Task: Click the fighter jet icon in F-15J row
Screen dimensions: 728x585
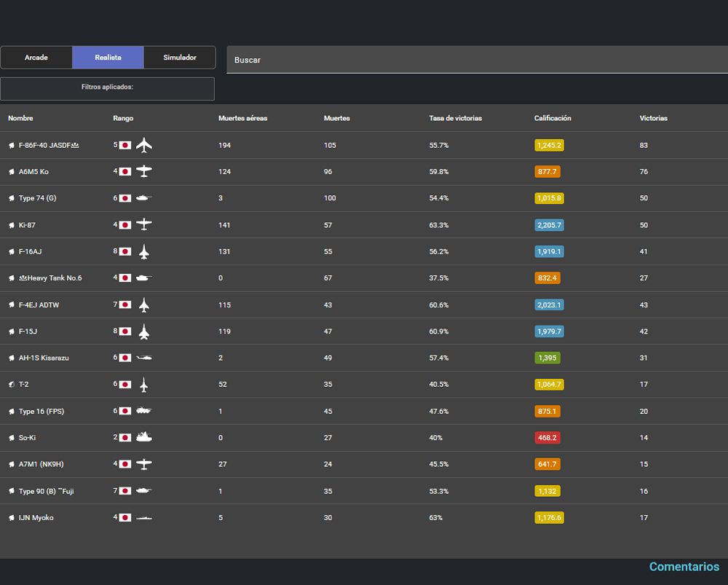Action: tap(144, 331)
